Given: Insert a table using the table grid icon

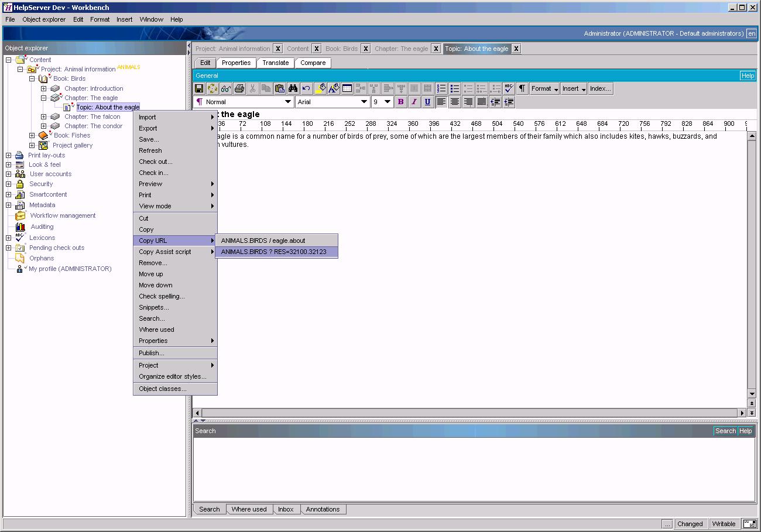Looking at the screenshot, I should tap(348, 88).
